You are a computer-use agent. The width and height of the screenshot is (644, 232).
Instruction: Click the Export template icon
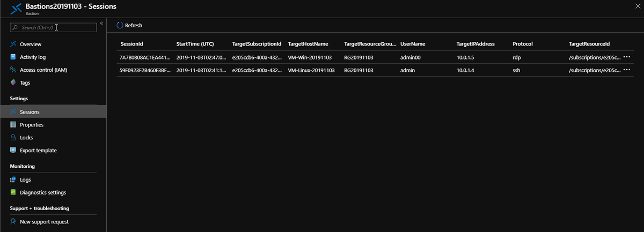pos(13,150)
